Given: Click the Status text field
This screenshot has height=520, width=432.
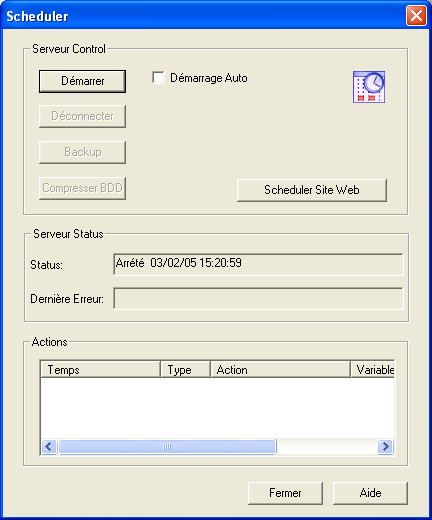Looking at the screenshot, I should click(x=258, y=264).
